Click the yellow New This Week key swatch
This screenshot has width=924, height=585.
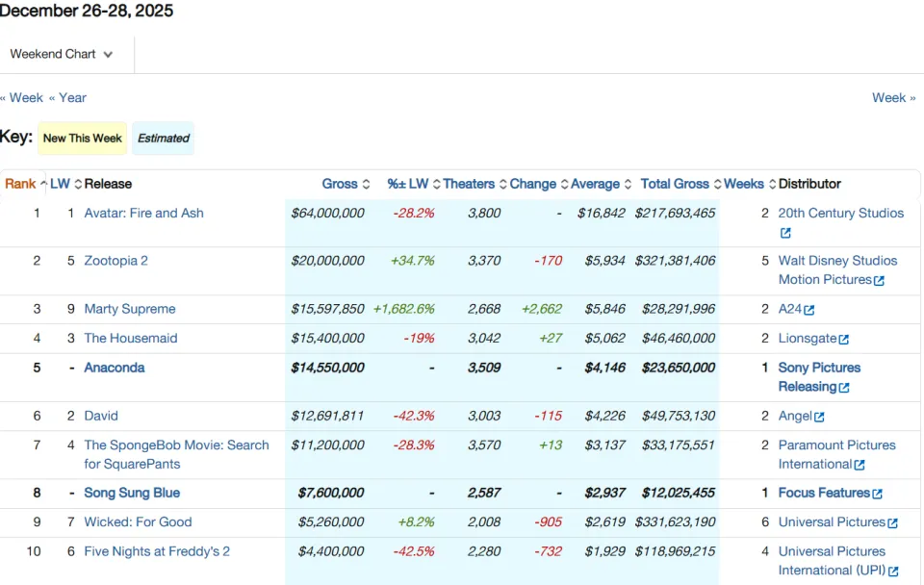[83, 139]
